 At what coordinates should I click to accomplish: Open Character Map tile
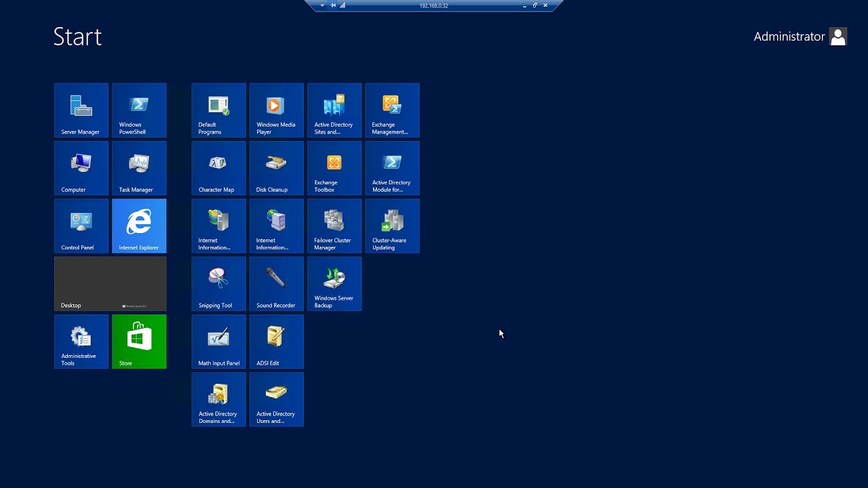point(219,168)
